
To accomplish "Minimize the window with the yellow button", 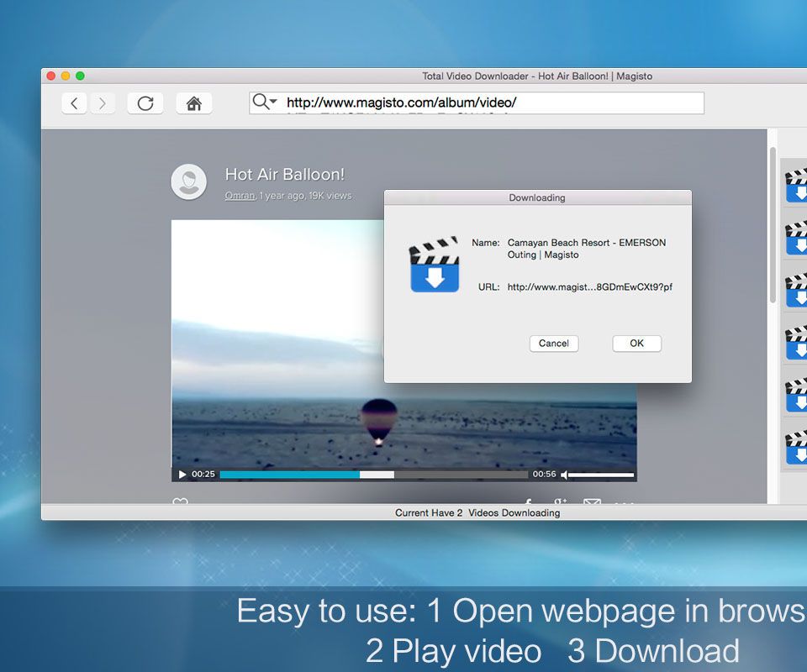I will click(x=66, y=76).
